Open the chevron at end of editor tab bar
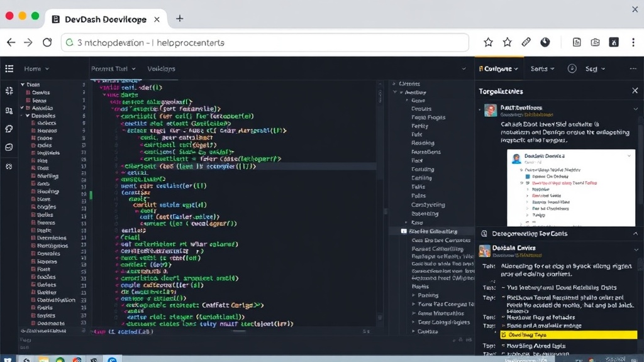Screen dimensions: 644x362 (x=464, y=69)
